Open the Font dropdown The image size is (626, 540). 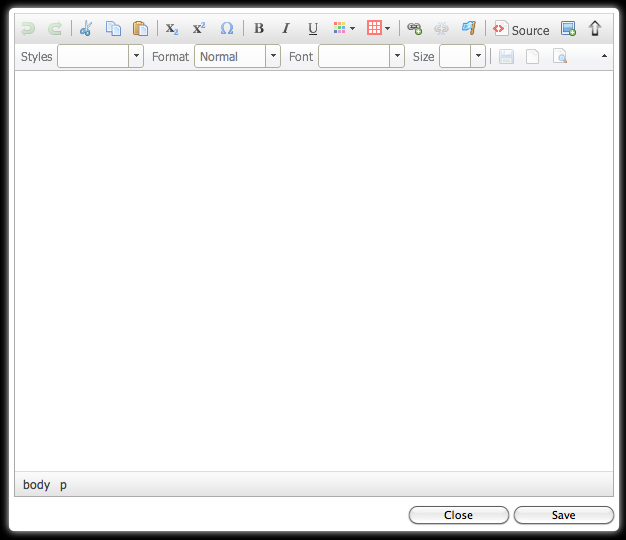[x=361, y=56]
